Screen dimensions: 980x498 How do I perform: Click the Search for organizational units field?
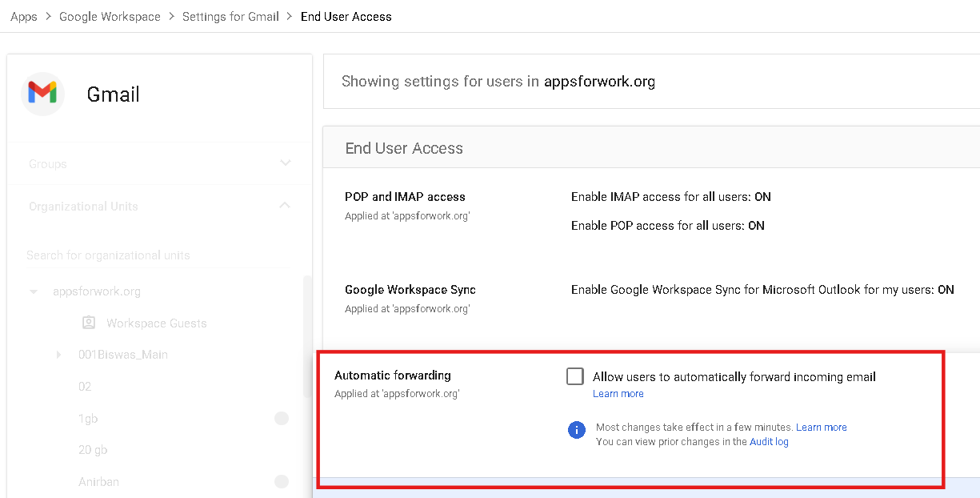tap(157, 255)
